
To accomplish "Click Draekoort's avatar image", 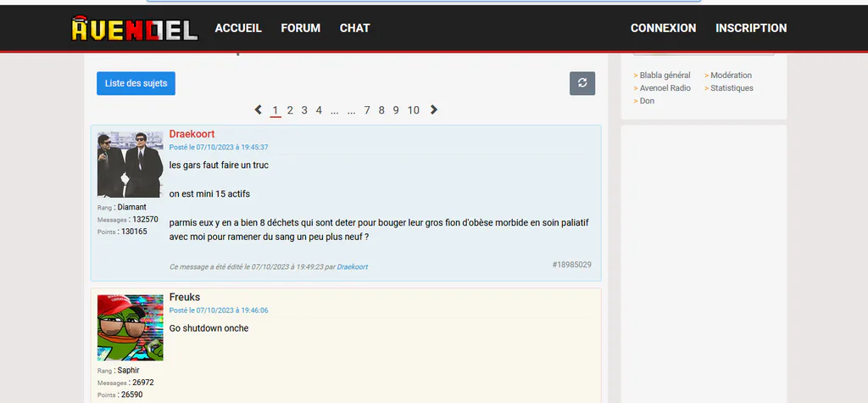I will tap(130, 165).
